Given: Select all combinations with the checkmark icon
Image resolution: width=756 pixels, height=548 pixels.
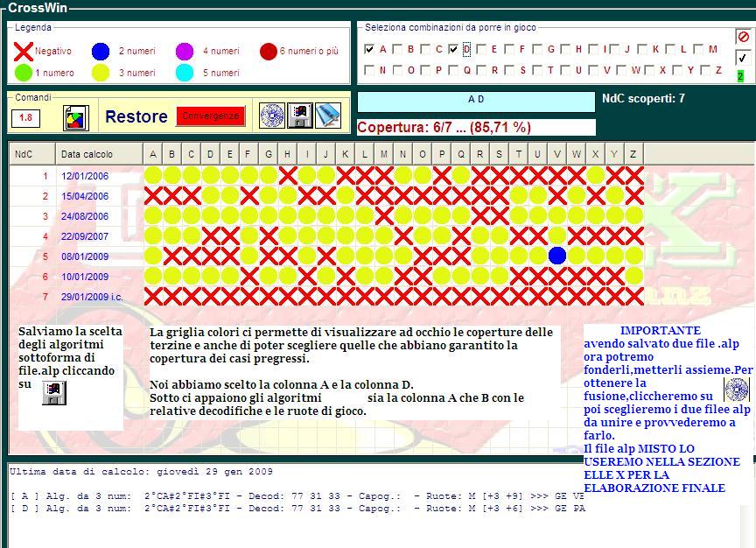Looking at the screenshot, I should pos(743,58).
